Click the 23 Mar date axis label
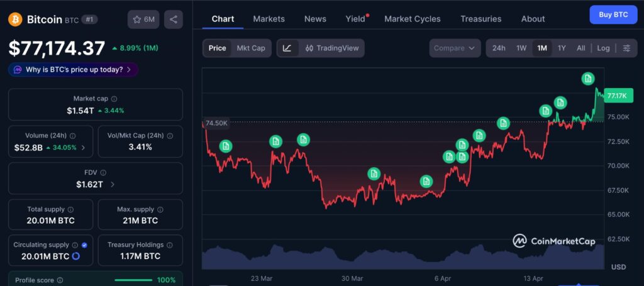The image size is (644, 286). click(262, 278)
